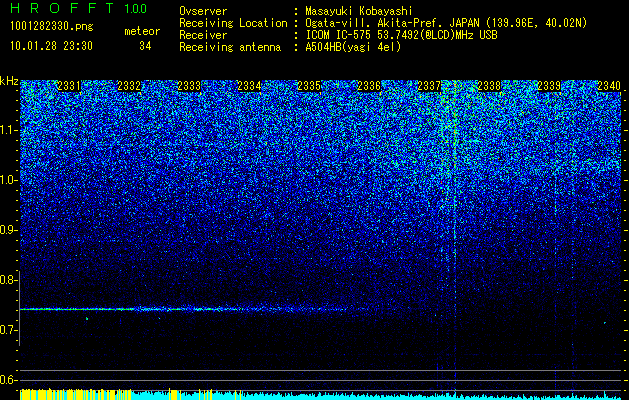
Task: Click the 2331 time marker
Action: pos(69,86)
